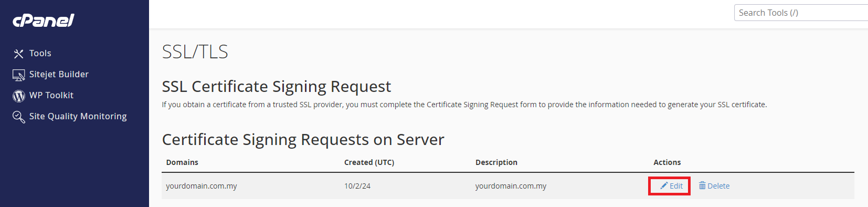Focus the Search Tools input field

click(801, 13)
